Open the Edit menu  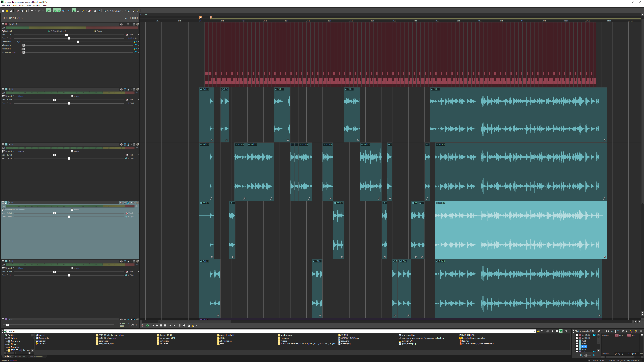coord(9,6)
